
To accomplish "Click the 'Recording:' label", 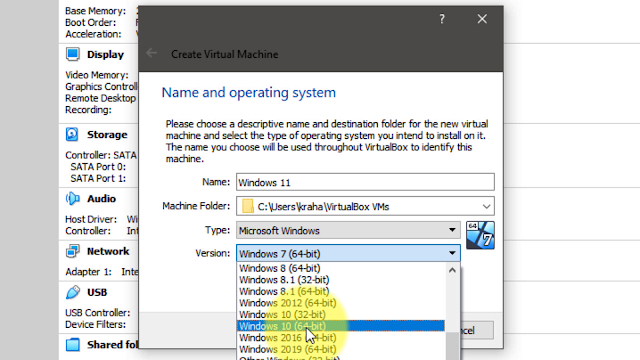I will (x=88, y=110).
